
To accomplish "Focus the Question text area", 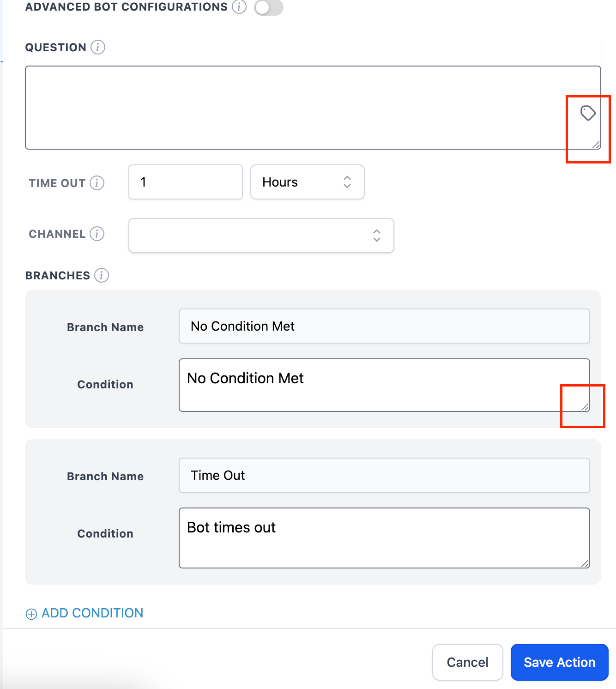I will click(x=296, y=108).
